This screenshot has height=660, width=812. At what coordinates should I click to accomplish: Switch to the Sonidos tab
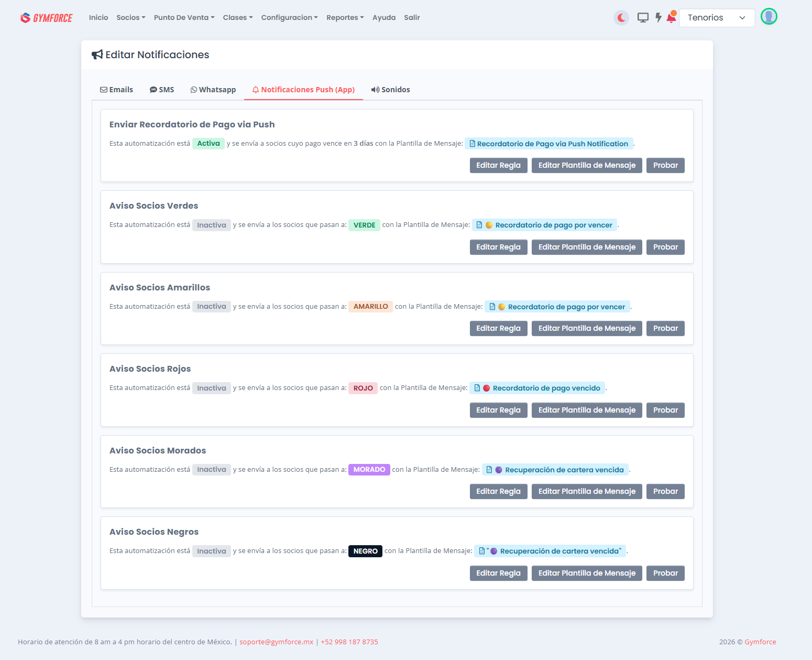click(390, 90)
